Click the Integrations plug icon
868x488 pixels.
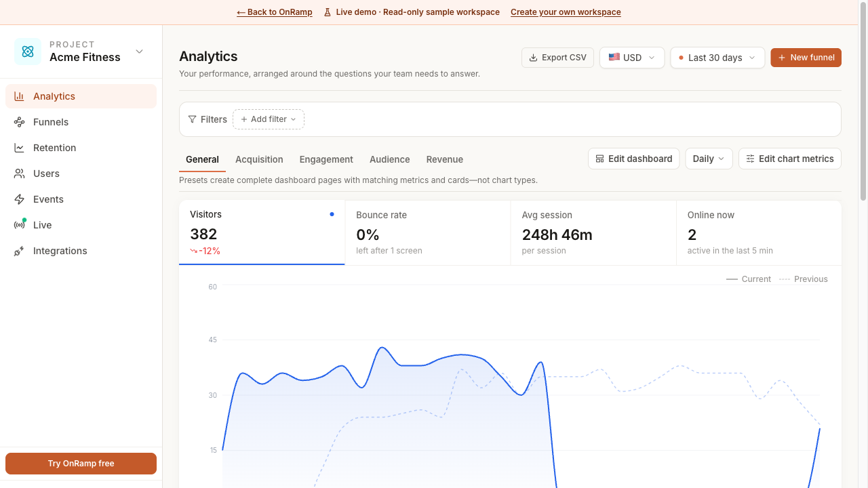point(20,251)
